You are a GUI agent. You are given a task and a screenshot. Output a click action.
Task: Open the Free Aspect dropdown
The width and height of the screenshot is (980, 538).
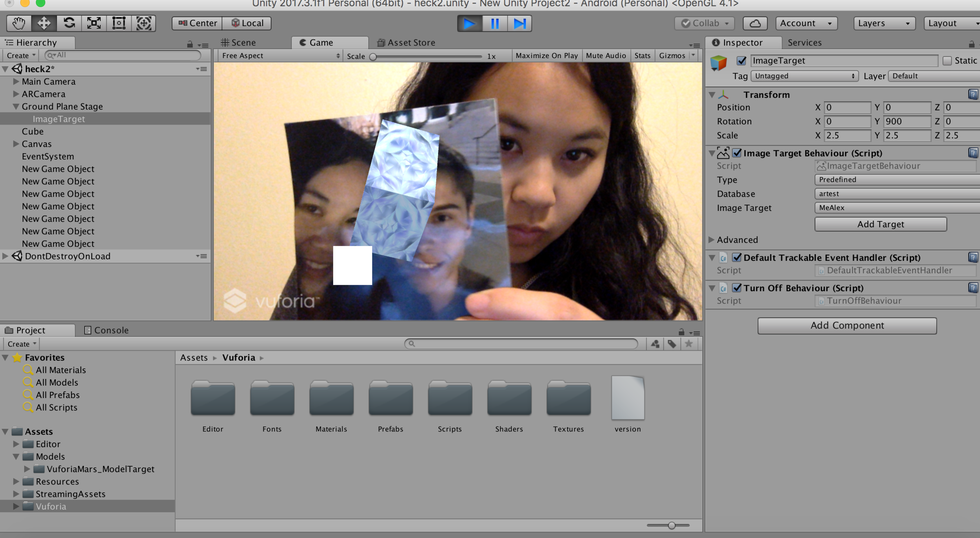click(x=280, y=56)
